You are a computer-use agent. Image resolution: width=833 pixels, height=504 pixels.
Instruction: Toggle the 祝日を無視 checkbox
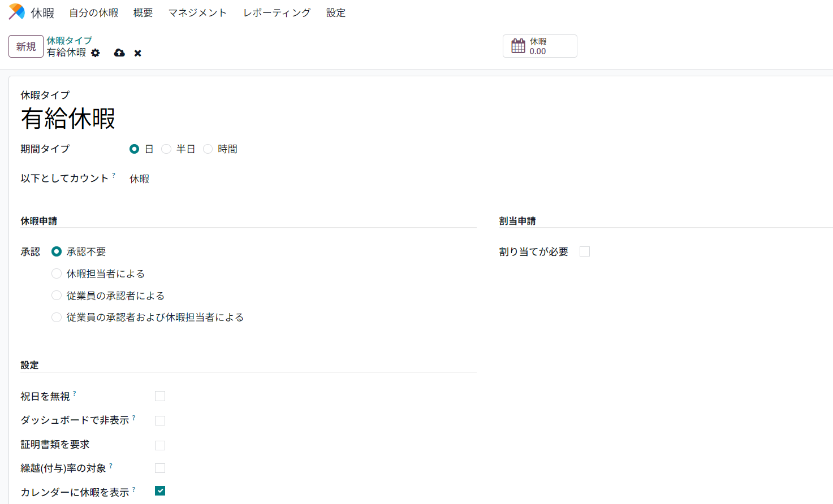tap(160, 396)
